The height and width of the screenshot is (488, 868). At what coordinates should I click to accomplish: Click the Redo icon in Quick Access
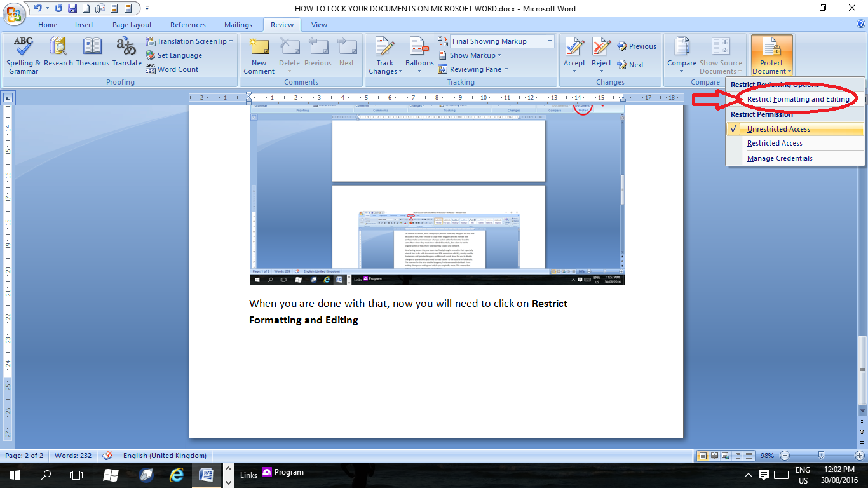pyautogui.click(x=59, y=8)
